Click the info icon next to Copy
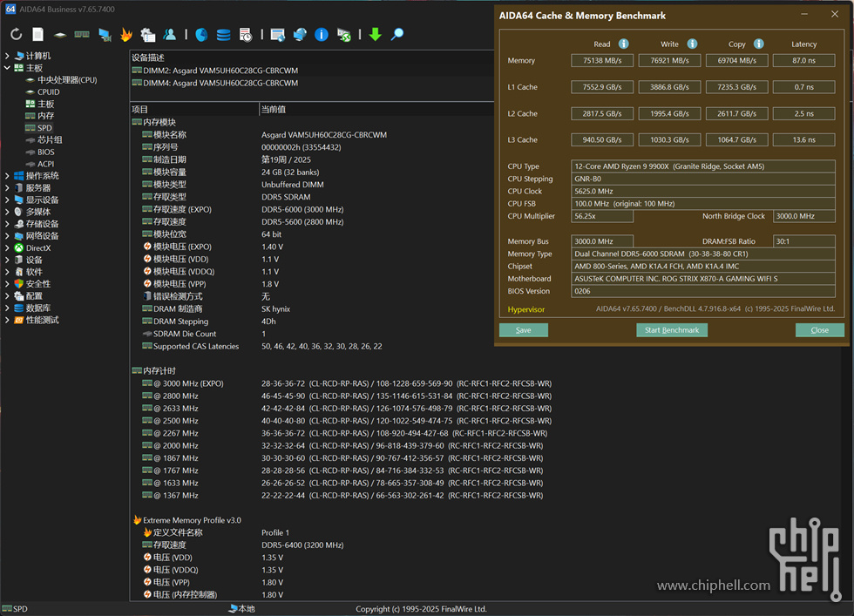This screenshot has height=616, width=854. pos(759,44)
